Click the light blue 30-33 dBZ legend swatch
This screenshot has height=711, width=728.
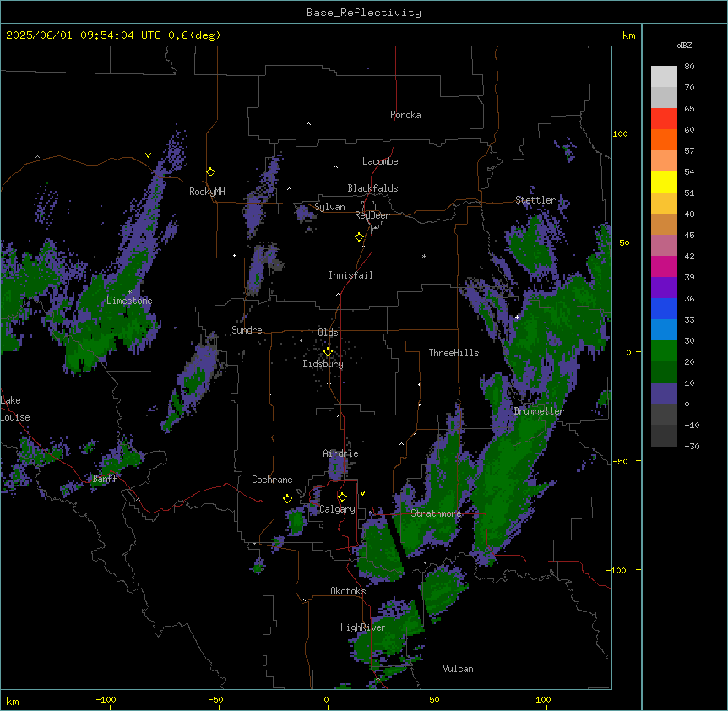coord(664,330)
